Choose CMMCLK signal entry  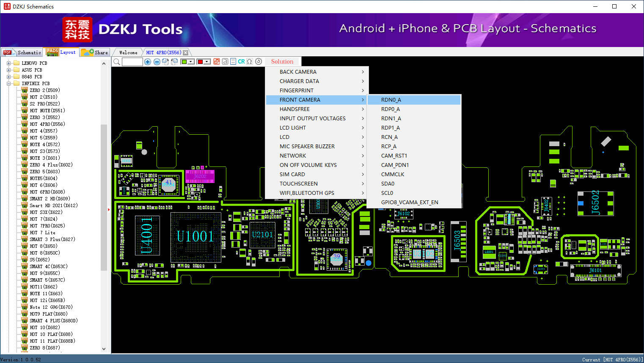point(414,174)
